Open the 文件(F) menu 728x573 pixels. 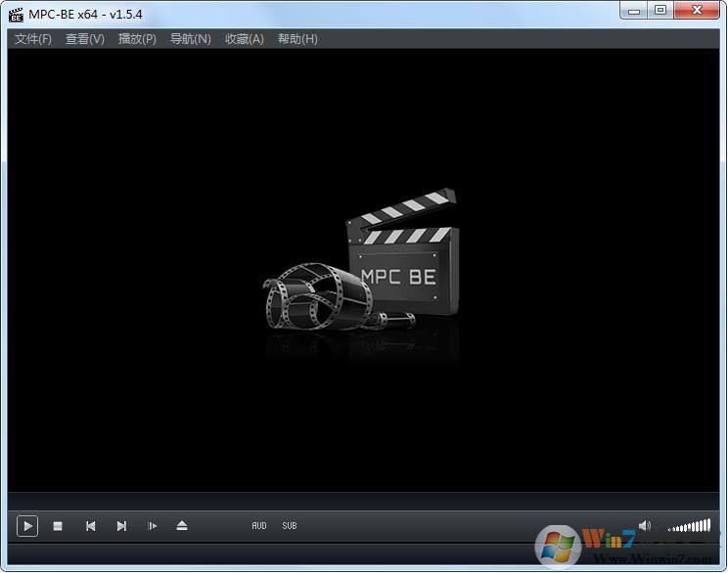pyautogui.click(x=33, y=39)
